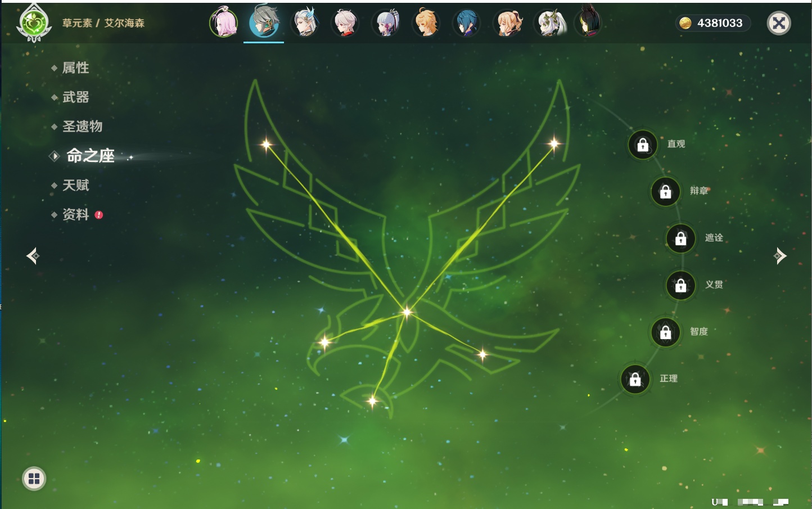Click the 义贯 constellation label
812x509 pixels.
click(x=714, y=285)
